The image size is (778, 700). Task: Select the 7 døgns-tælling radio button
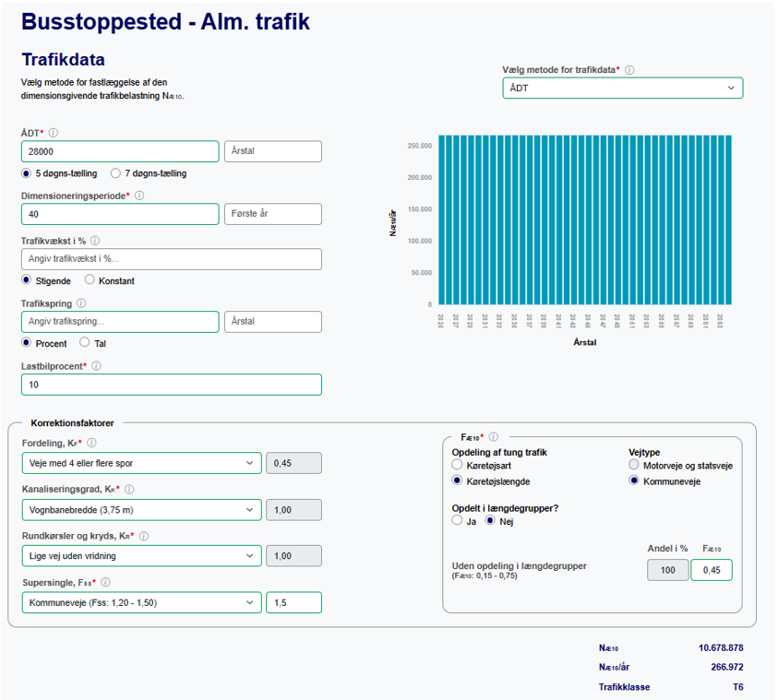tap(115, 173)
